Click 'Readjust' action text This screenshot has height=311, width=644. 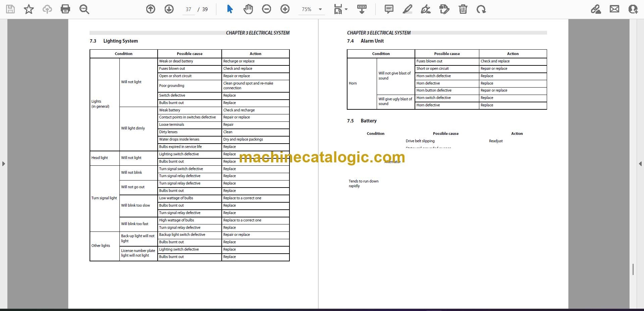(x=496, y=141)
